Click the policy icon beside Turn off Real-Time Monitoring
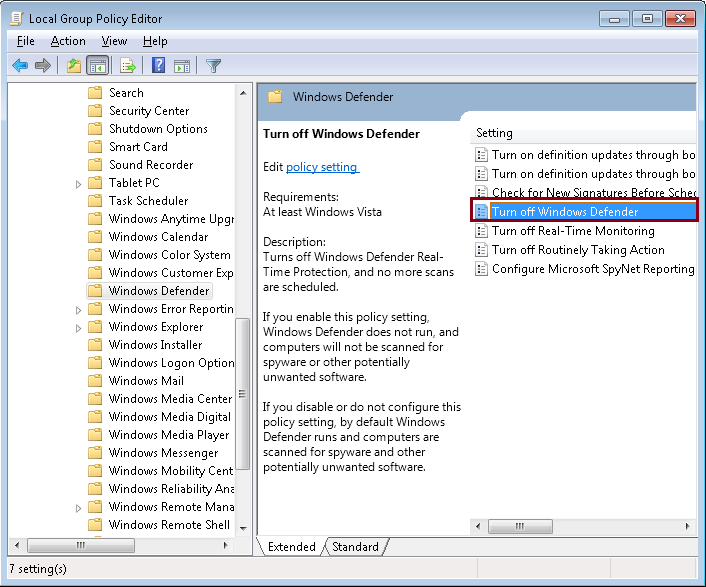The width and height of the screenshot is (706, 587). pyautogui.click(x=481, y=231)
